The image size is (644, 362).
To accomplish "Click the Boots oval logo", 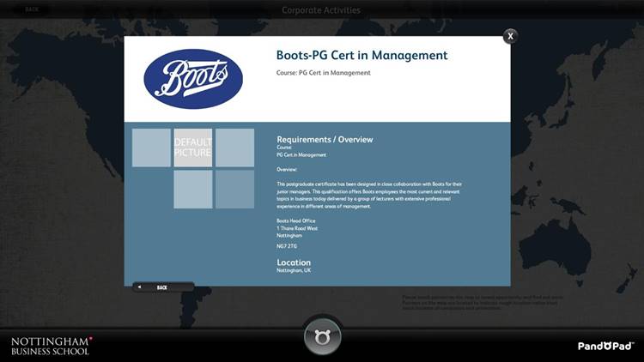I will [193, 79].
